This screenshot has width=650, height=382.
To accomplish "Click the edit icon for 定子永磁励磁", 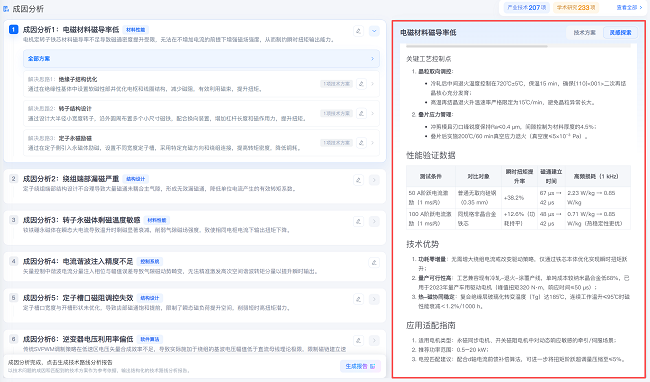I will tap(361, 143).
